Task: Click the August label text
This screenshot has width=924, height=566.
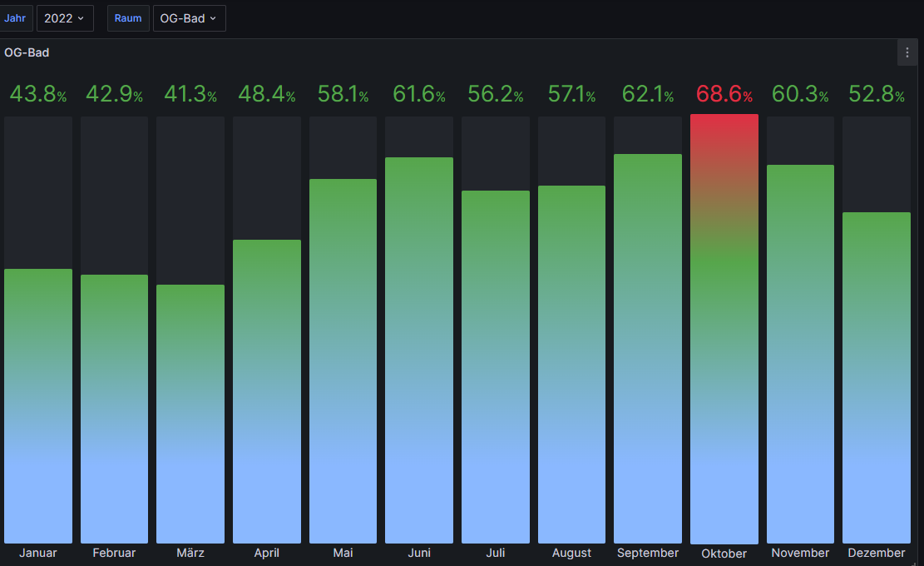Action: [x=571, y=553]
